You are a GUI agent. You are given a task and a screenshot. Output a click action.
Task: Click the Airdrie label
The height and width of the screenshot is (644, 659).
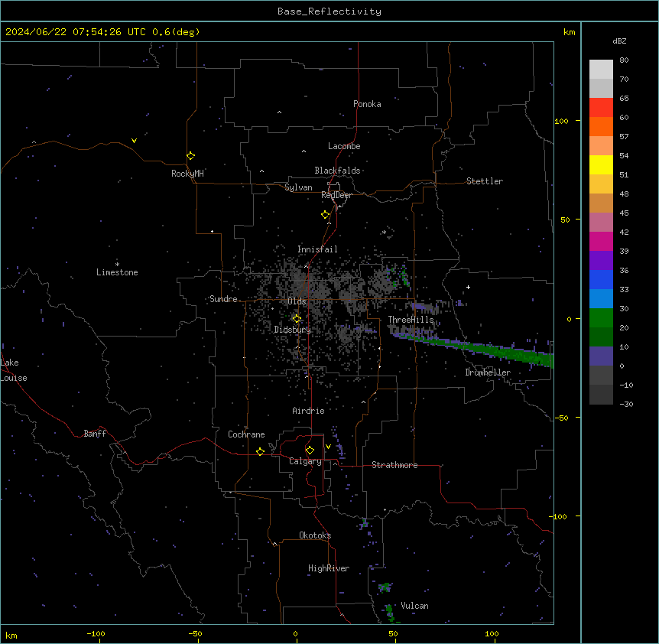309,411
